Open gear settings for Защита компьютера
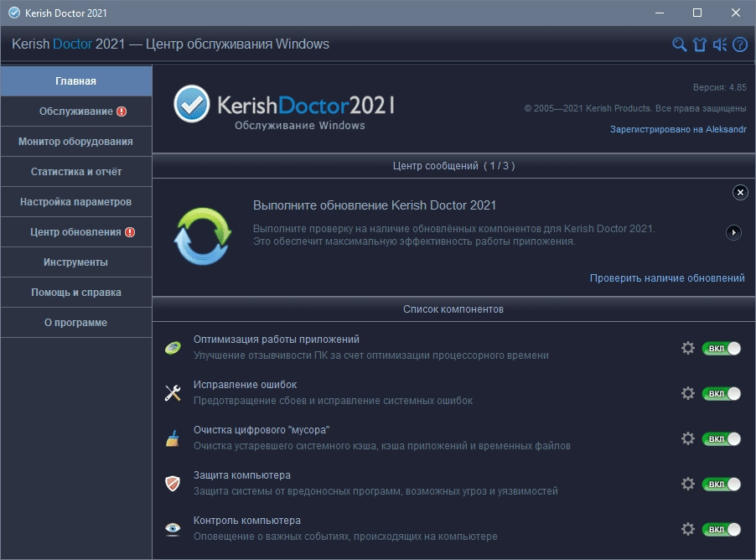Screen dimensions: 756x560 688,484
